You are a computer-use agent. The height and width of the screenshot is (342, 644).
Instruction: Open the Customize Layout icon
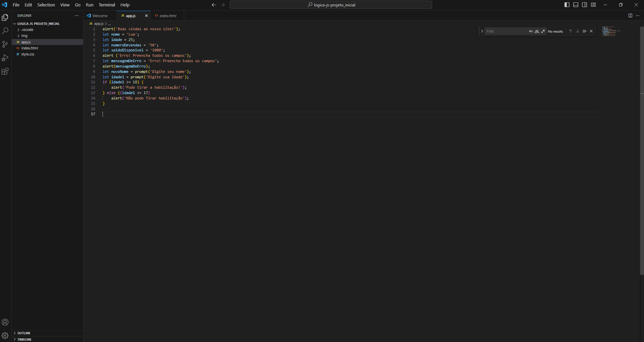click(x=593, y=5)
